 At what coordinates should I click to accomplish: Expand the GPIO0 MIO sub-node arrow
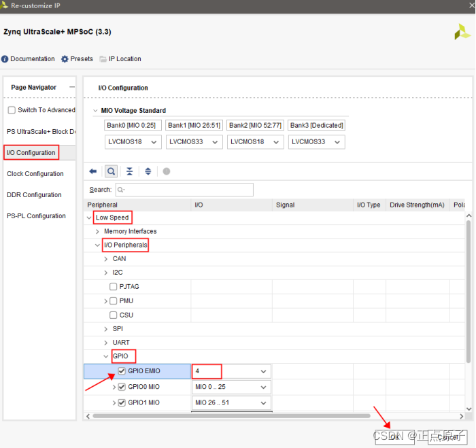114,387
